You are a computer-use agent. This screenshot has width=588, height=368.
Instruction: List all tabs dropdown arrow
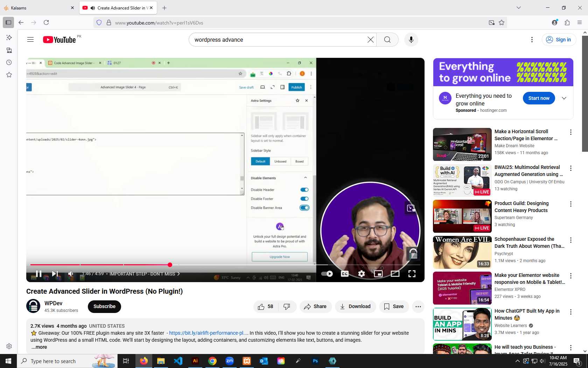pos(519,8)
